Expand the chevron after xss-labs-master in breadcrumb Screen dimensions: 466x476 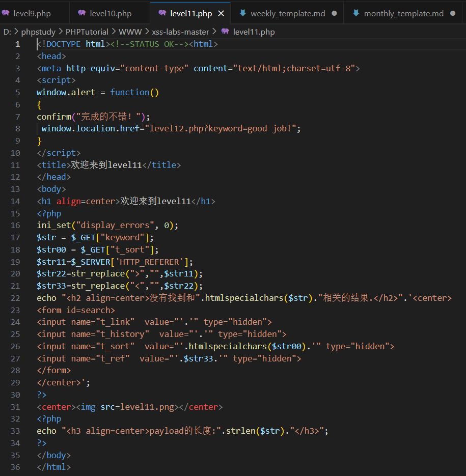(x=214, y=32)
